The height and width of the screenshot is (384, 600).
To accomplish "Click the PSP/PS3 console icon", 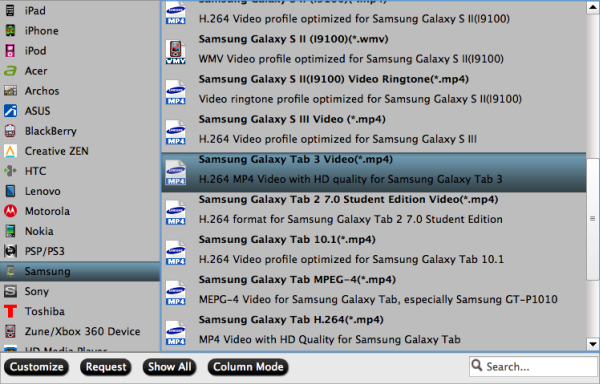I will point(10,251).
